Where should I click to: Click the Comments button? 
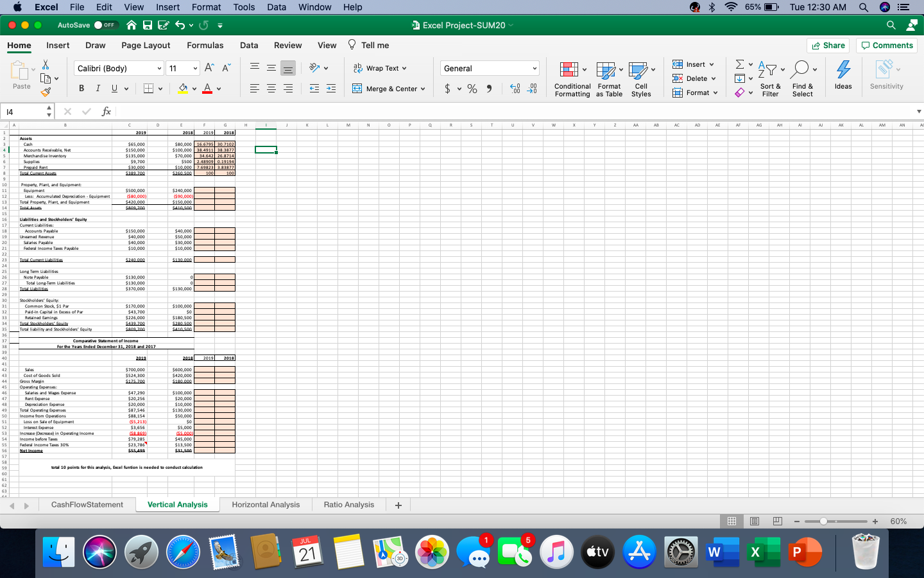tap(887, 45)
